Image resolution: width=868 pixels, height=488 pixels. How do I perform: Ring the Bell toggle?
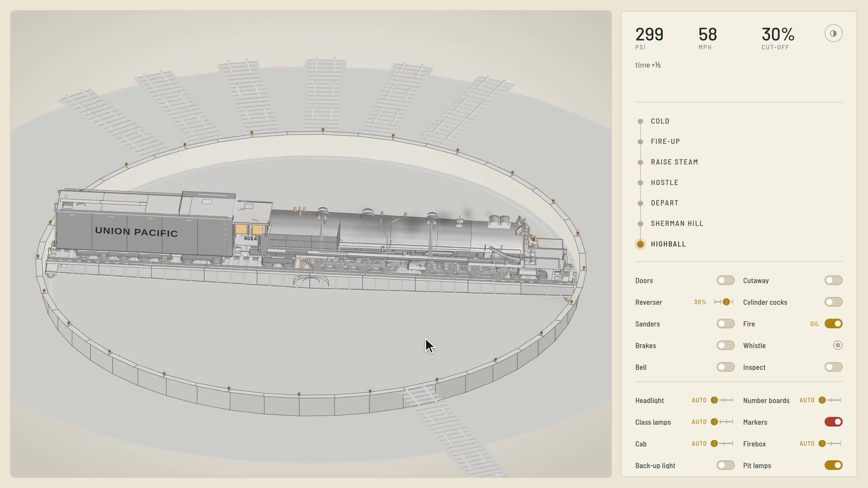pyautogui.click(x=726, y=367)
